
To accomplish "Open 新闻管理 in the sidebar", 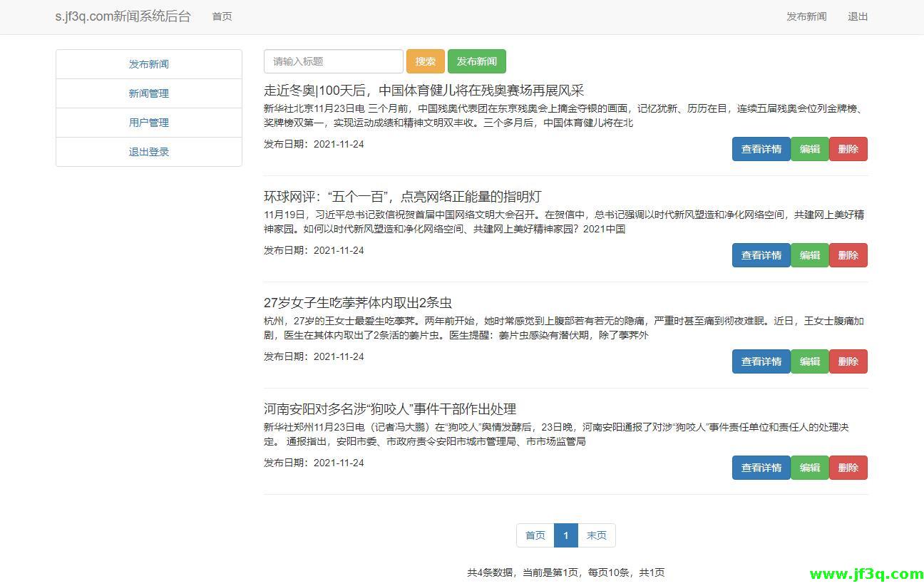I will click(148, 93).
